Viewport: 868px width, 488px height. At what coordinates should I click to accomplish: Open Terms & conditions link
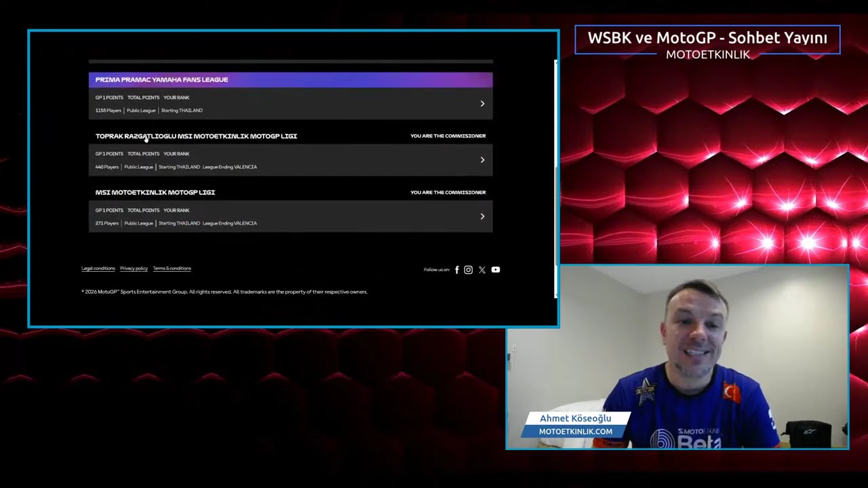click(172, 268)
